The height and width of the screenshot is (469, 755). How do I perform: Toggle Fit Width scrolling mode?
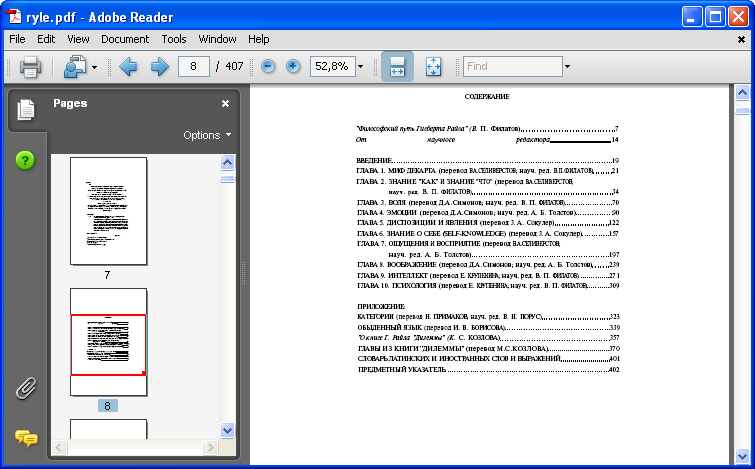[x=397, y=67]
